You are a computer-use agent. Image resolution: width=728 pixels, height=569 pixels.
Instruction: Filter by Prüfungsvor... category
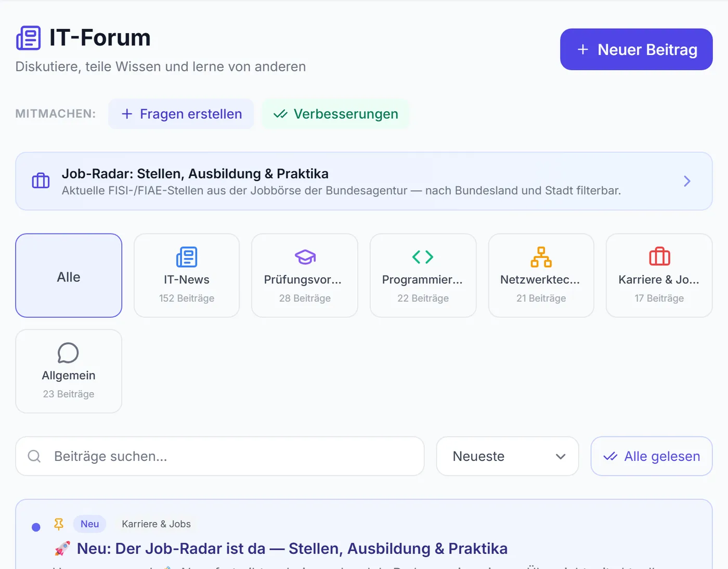305,276
